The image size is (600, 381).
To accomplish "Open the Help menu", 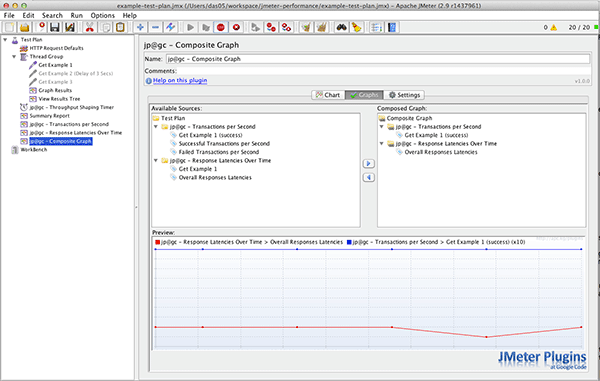I will pyautogui.click(x=129, y=15).
